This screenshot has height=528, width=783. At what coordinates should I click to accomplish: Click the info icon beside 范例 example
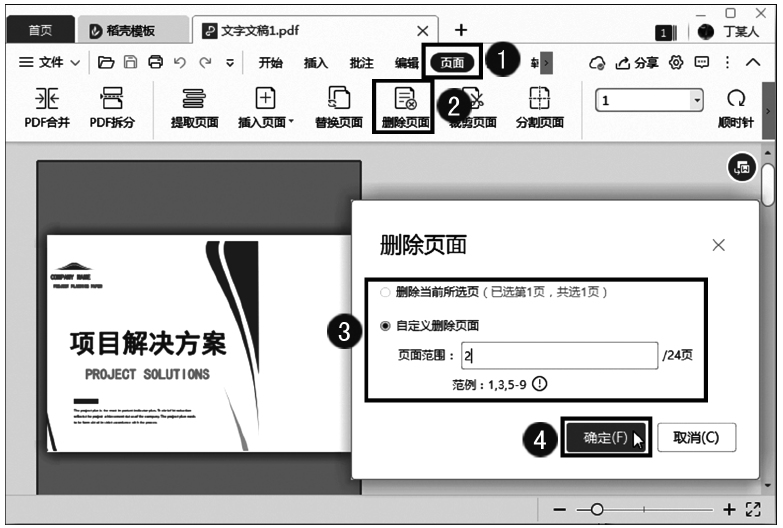coord(540,384)
